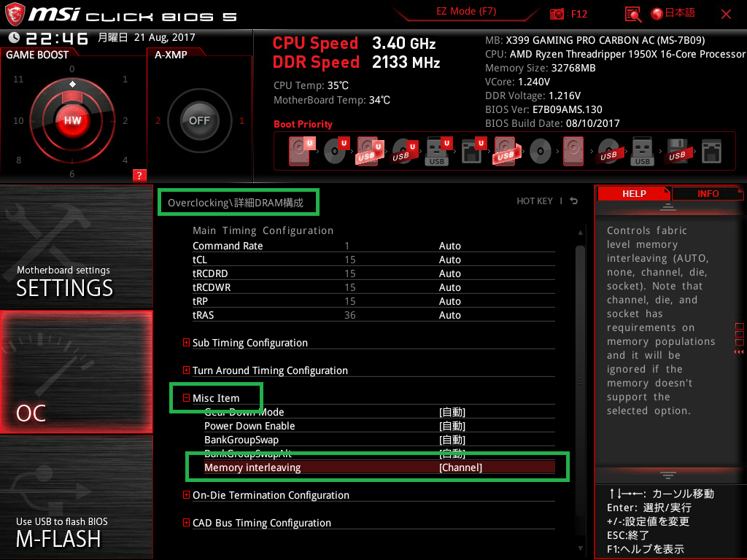
Task: Select the highlighted legacy USB hard disk icon
Action: (506, 152)
